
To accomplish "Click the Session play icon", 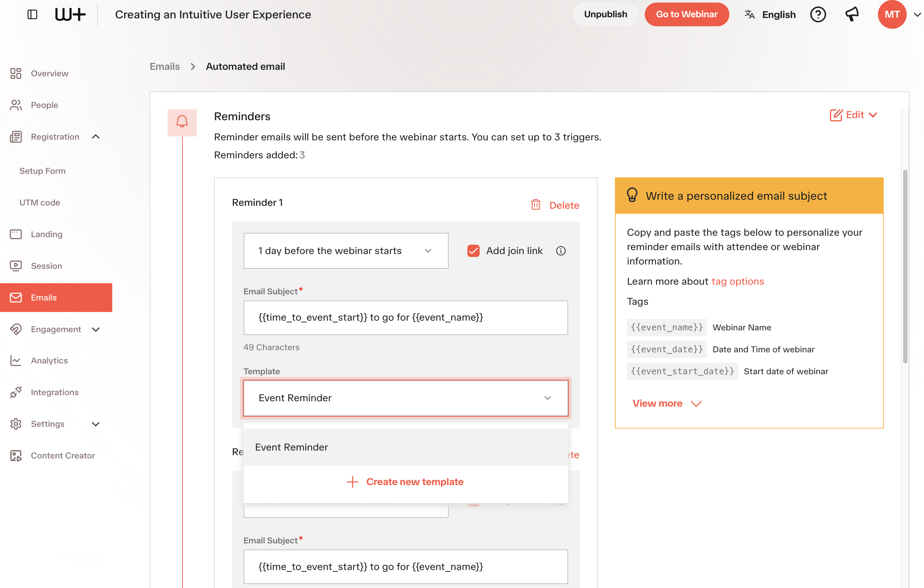I will click(16, 266).
